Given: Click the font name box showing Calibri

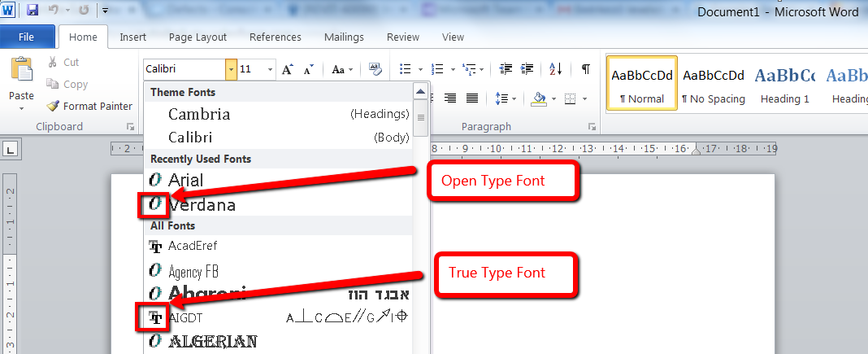Looking at the screenshot, I should [184, 69].
